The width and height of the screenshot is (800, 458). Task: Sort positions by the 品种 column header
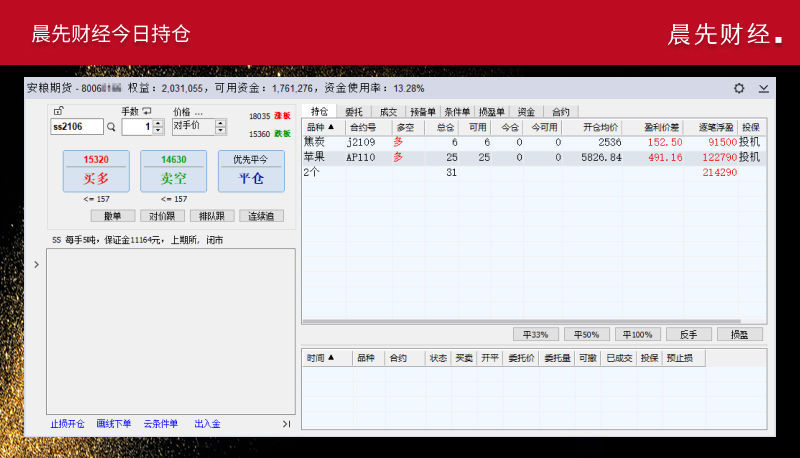click(x=321, y=127)
